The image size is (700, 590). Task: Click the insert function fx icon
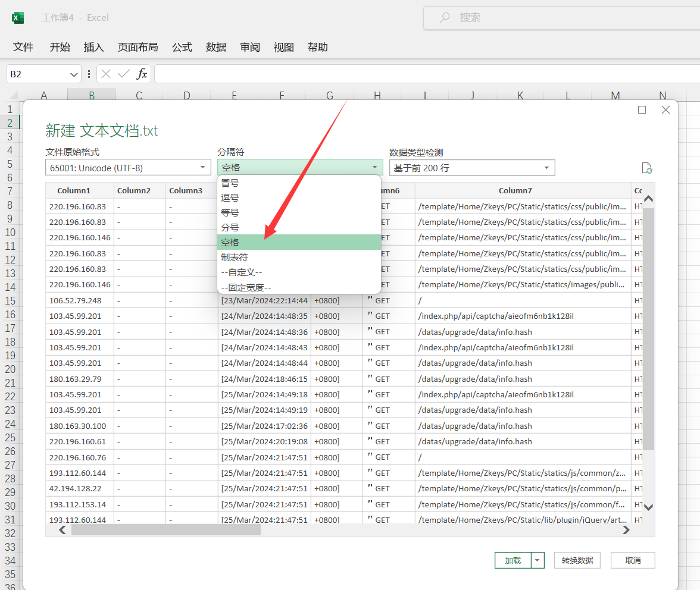[x=142, y=74]
